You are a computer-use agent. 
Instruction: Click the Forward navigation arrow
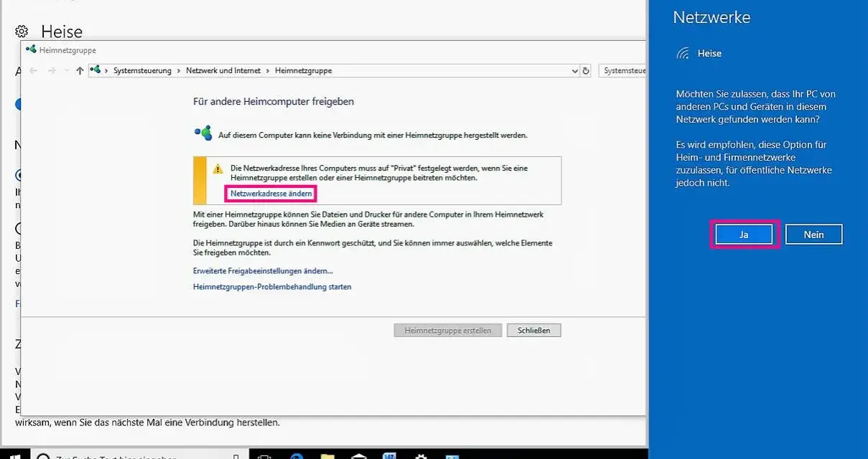(52, 71)
